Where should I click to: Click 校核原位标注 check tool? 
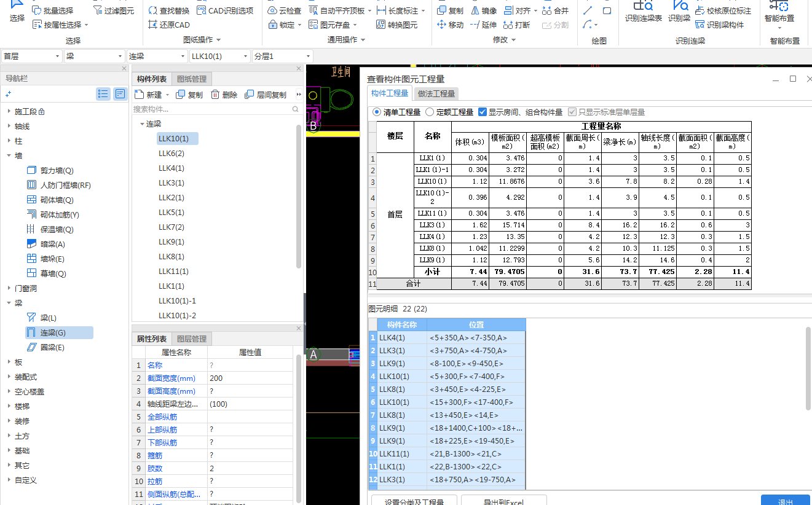(x=723, y=10)
